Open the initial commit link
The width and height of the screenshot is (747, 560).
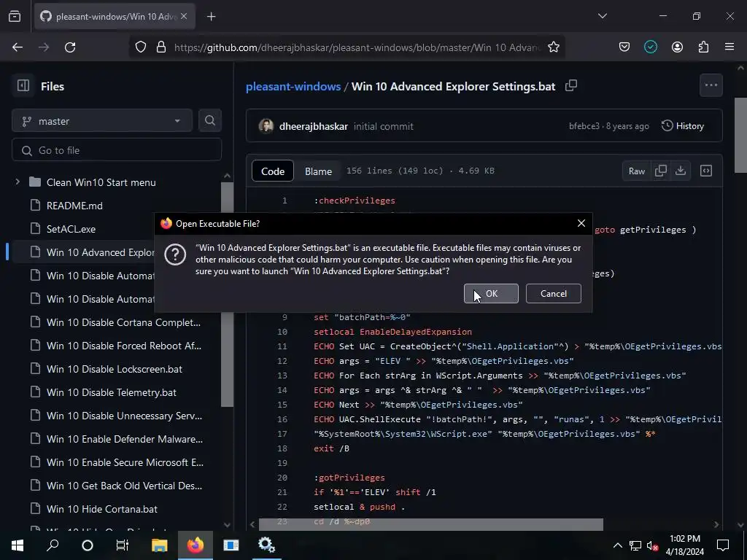383,126
